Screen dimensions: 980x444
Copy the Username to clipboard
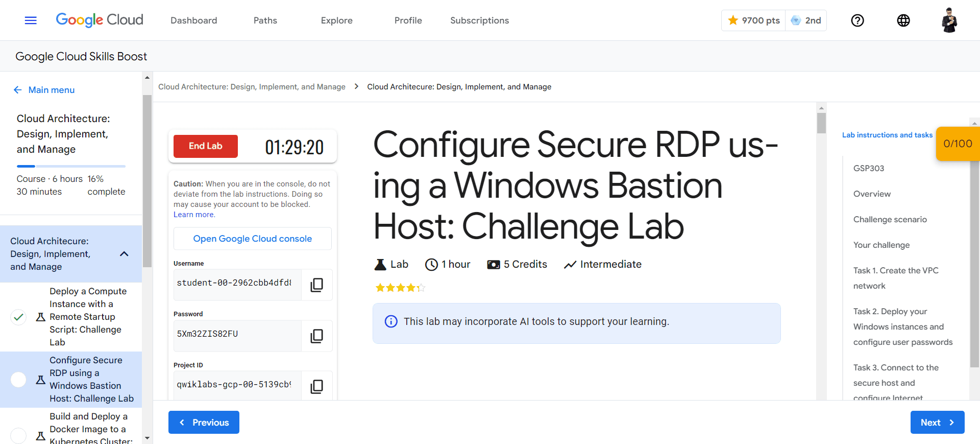coord(317,285)
